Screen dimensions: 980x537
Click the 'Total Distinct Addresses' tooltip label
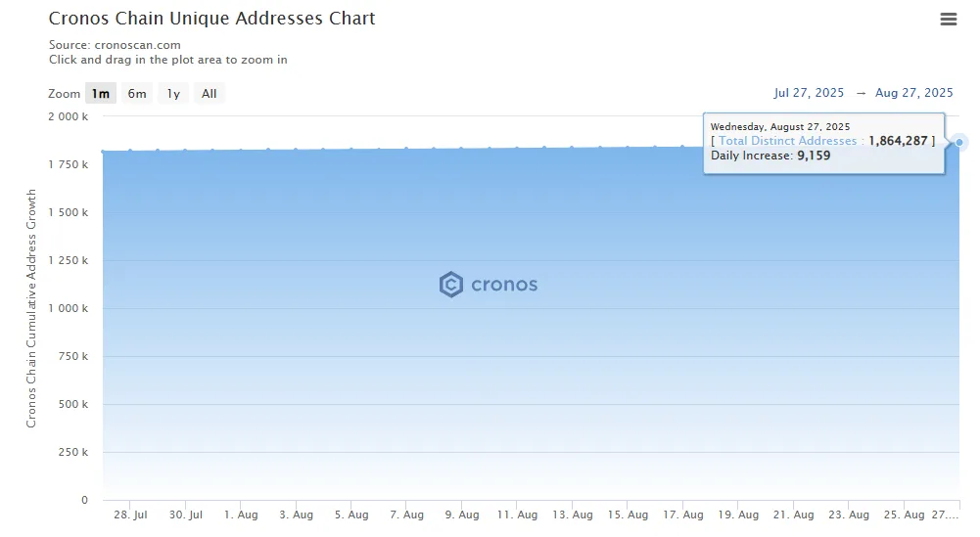tap(787, 141)
